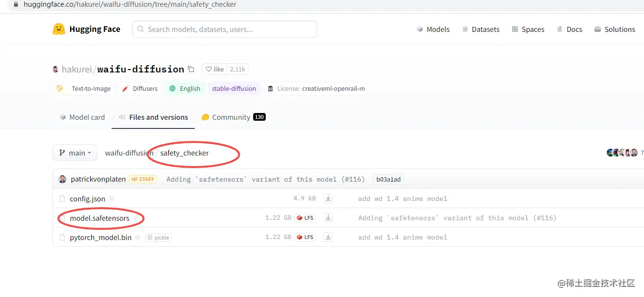
Task: Click the HF STAFF badge
Action: (x=143, y=179)
